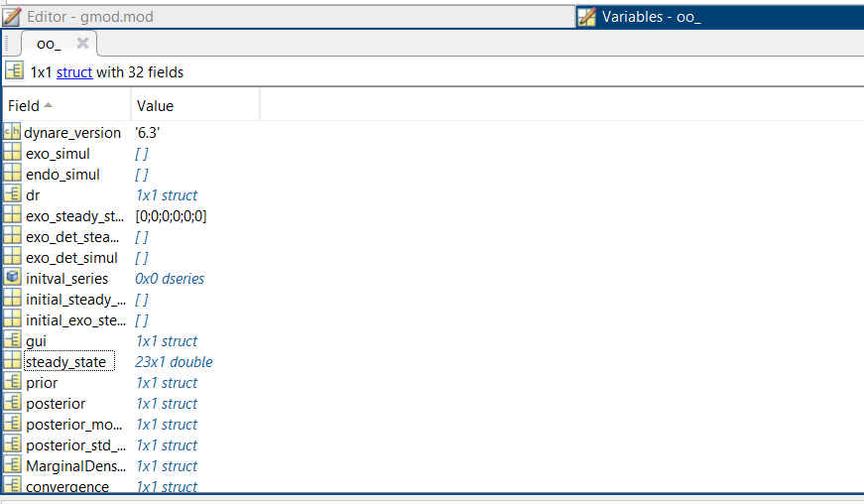This screenshot has height=504, width=864.
Task: Select the initial_steady_... field name
Action: pyautogui.click(x=75, y=300)
